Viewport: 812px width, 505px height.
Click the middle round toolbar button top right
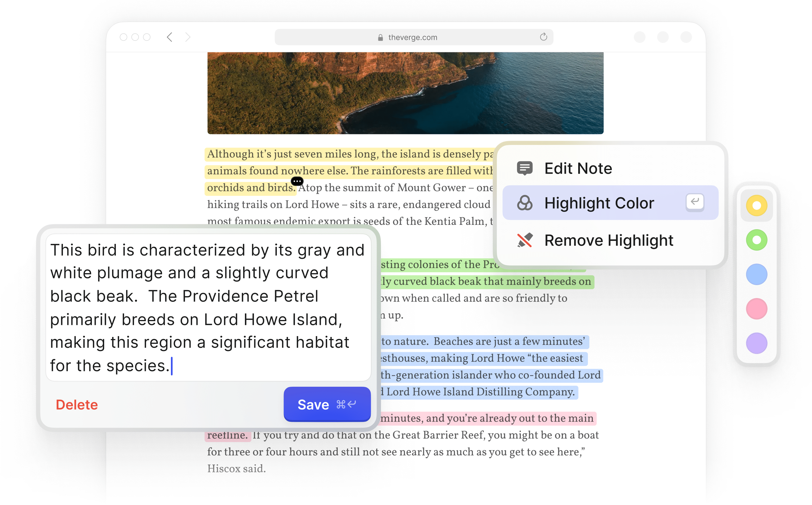pos(663,37)
